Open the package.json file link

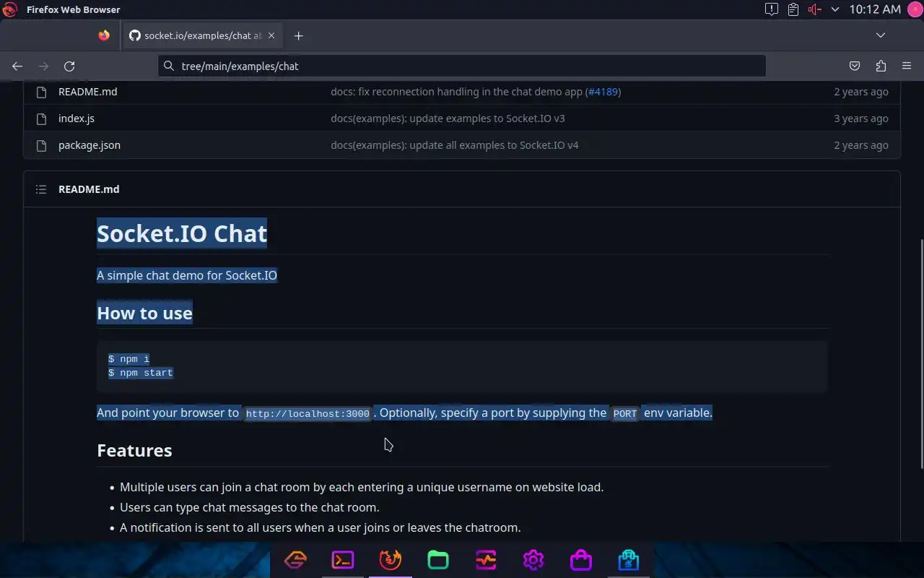(90, 145)
